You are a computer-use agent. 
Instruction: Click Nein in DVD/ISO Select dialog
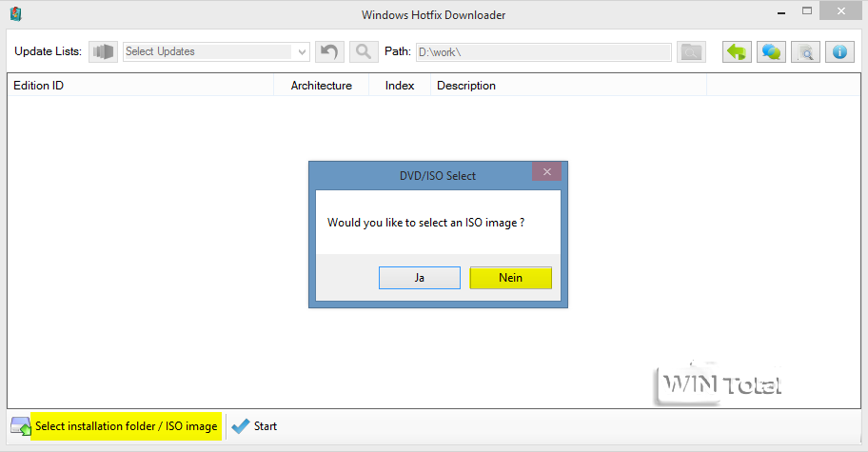click(510, 278)
